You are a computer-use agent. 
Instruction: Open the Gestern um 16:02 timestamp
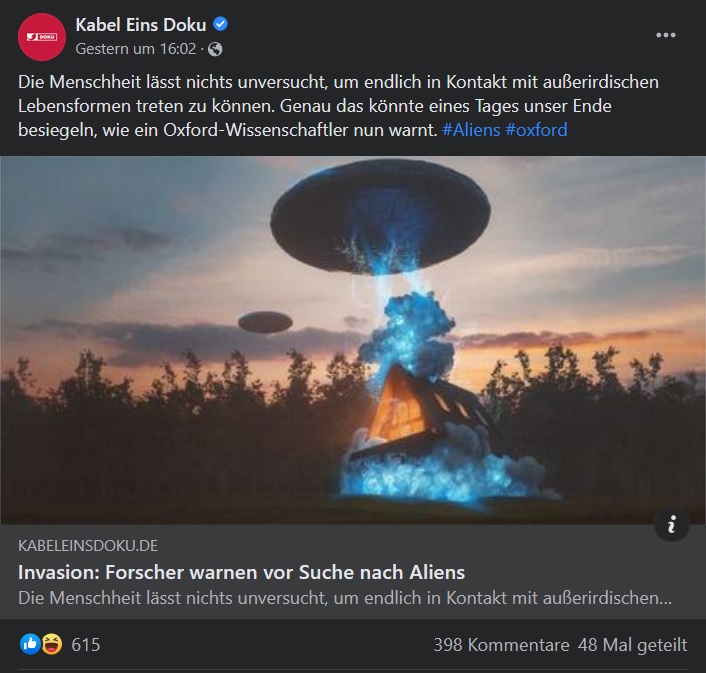coord(136,49)
